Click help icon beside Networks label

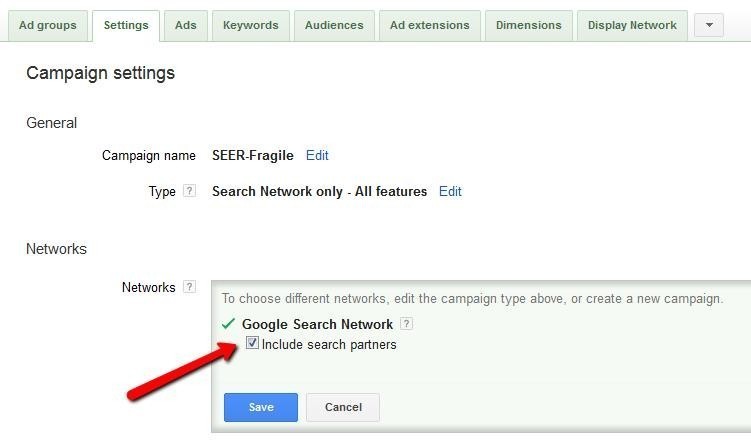190,287
